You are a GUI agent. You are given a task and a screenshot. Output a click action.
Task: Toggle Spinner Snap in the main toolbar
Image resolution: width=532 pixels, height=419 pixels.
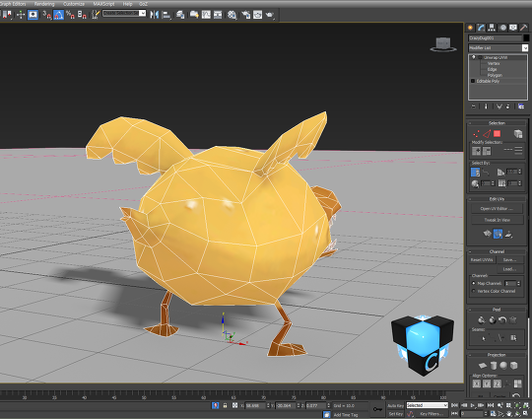pyautogui.click(x=82, y=15)
